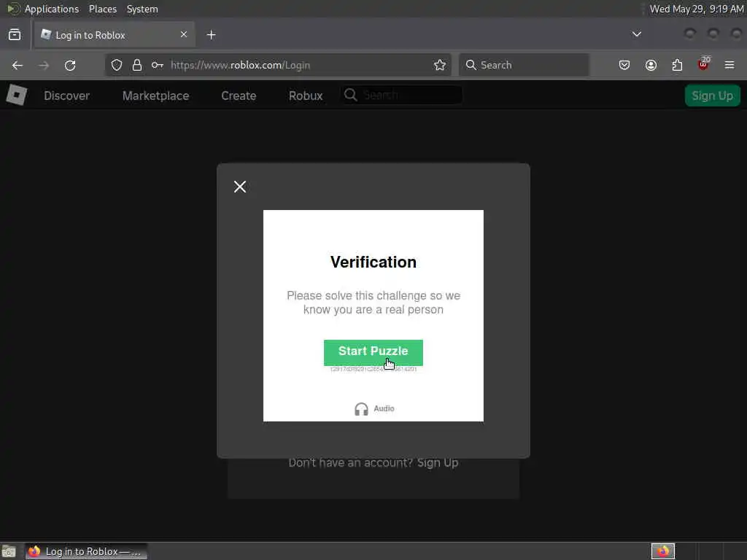Image resolution: width=747 pixels, height=560 pixels.
Task: Open a new tab with the plus button
Action: (x=211, y=35)
